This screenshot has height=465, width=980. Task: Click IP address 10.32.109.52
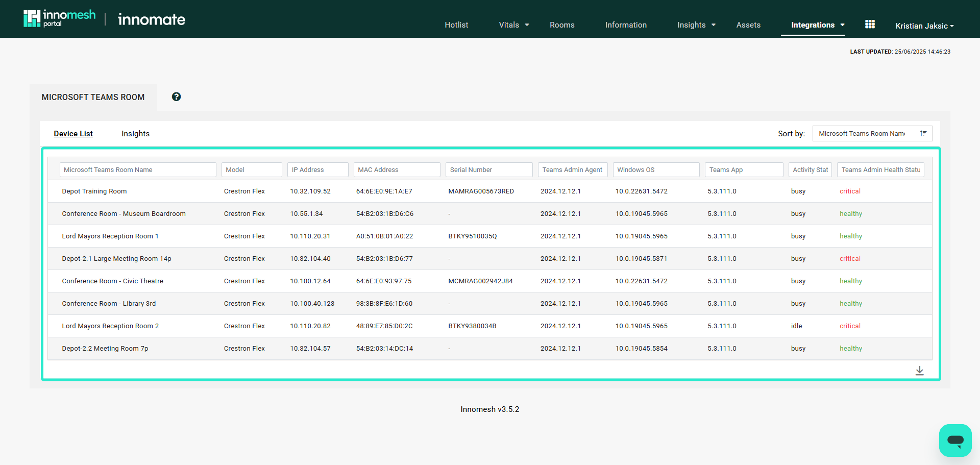pos(310,191)
